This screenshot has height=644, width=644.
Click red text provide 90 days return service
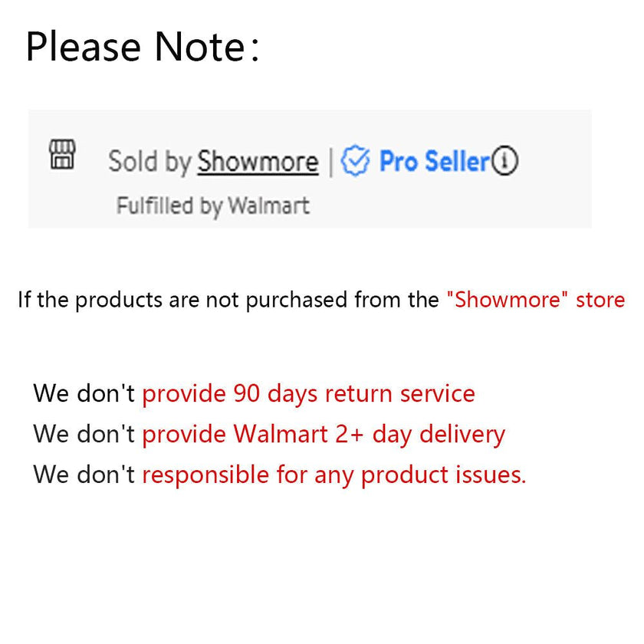308,394
